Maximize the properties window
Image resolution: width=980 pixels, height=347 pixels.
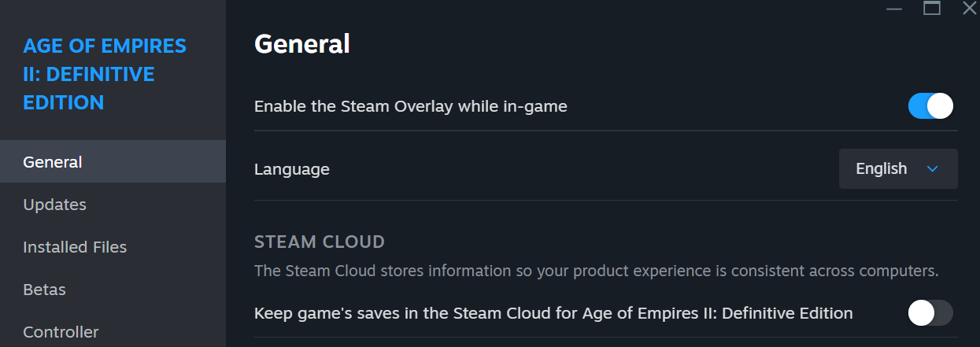(932, 9)
